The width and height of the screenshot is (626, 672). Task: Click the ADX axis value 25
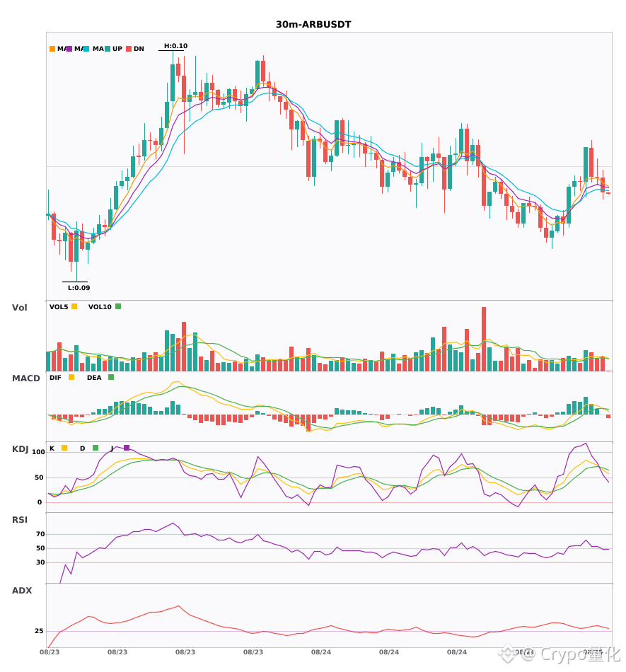click(39, 631)
